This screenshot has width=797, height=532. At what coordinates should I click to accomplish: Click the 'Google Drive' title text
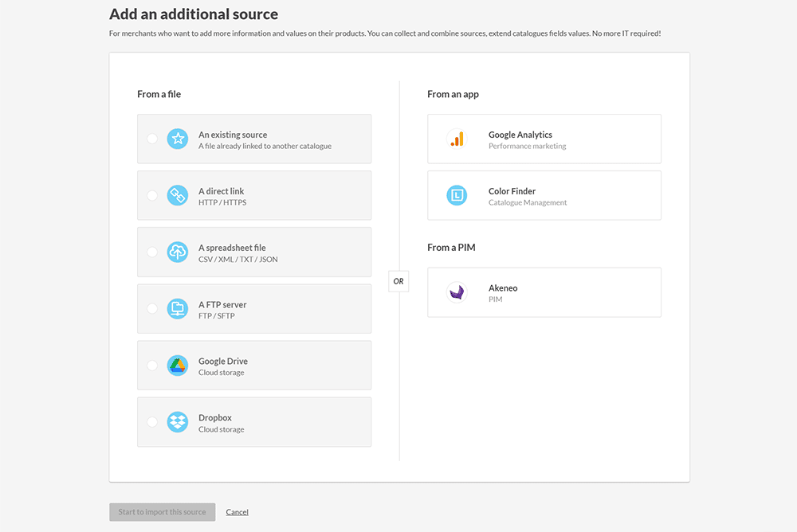click(x=223, y=362)
